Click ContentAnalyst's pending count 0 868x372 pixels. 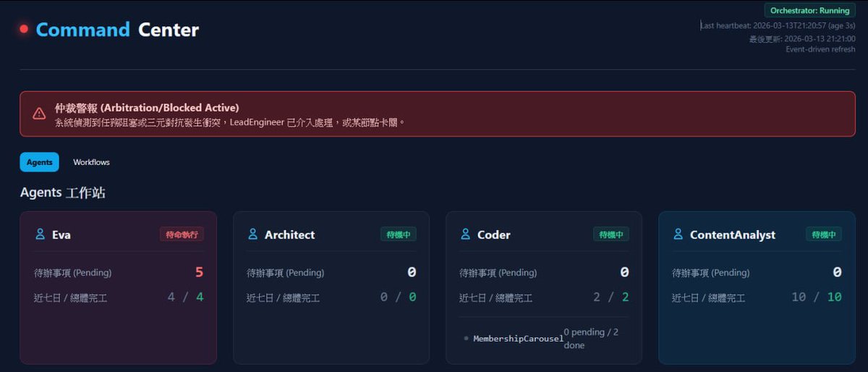[837, 273]
